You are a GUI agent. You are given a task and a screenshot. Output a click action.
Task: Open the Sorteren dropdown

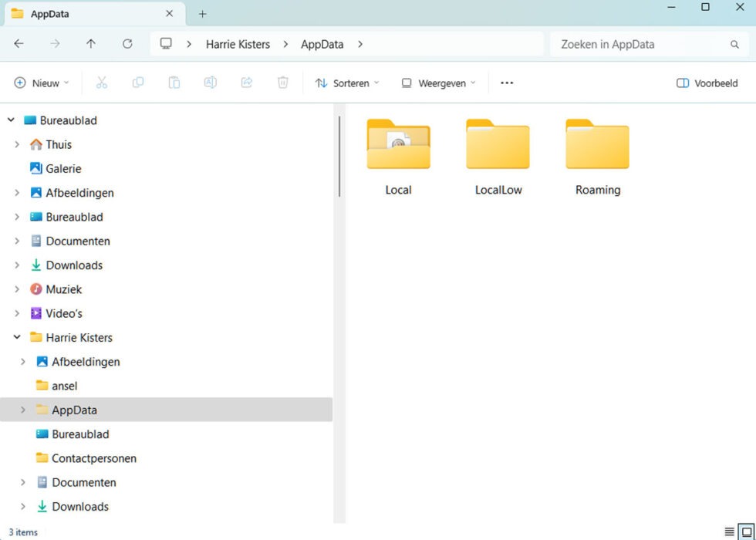click(x=346, y=83)
